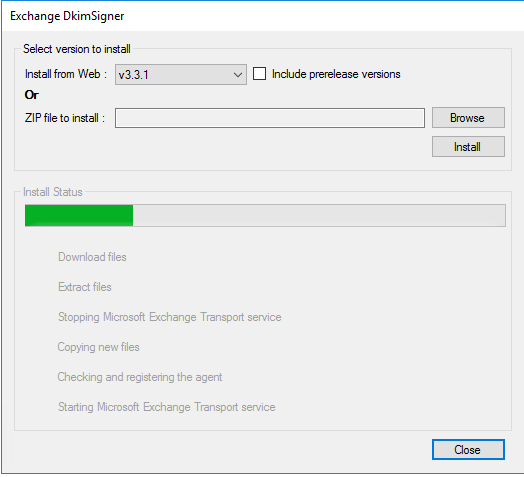Enable Include prerelease versions checkbox
Screen dimensions: 524x477
point(259,74)
